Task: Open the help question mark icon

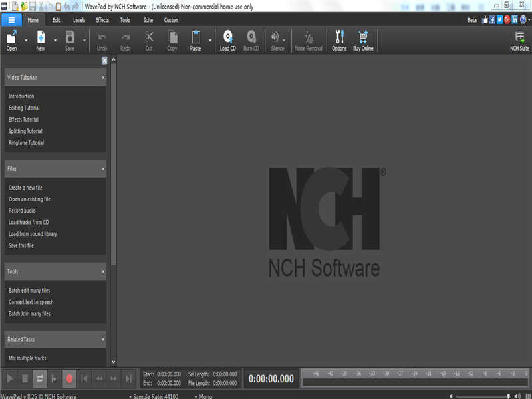Action: [523, 20]
